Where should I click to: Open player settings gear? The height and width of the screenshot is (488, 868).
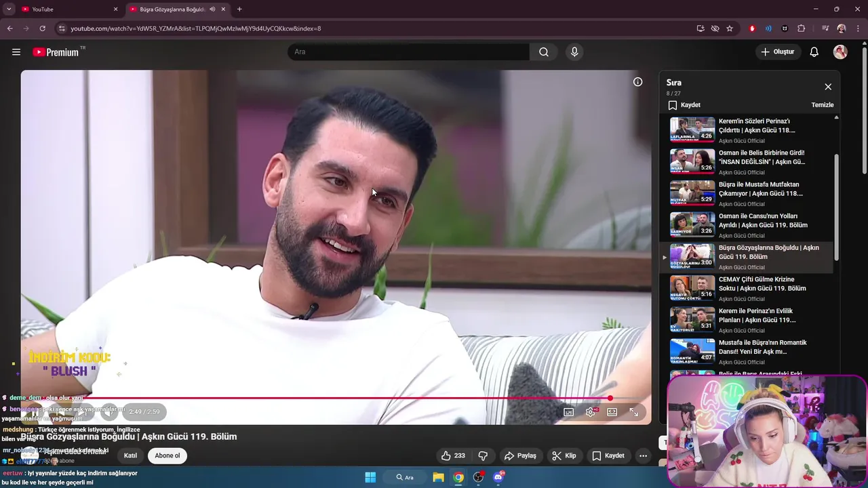point(591,411)
